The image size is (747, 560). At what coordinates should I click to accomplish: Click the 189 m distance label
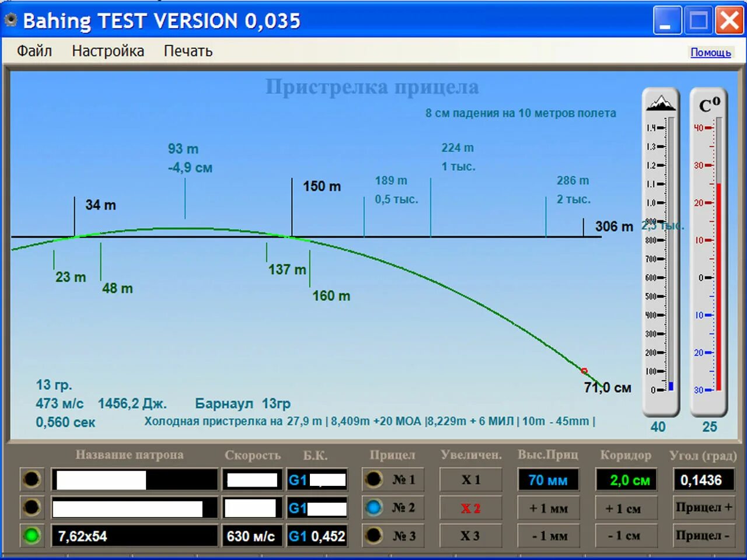[x=391, y=181]
